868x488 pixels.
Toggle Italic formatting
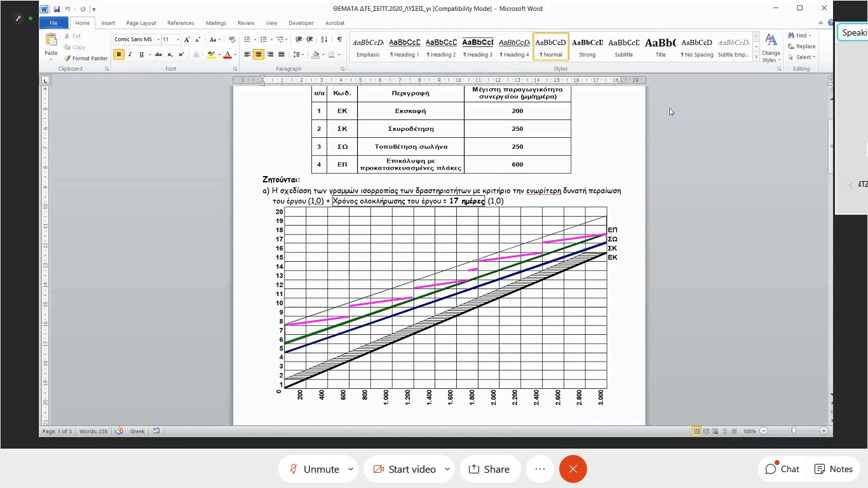coord(130,55)
